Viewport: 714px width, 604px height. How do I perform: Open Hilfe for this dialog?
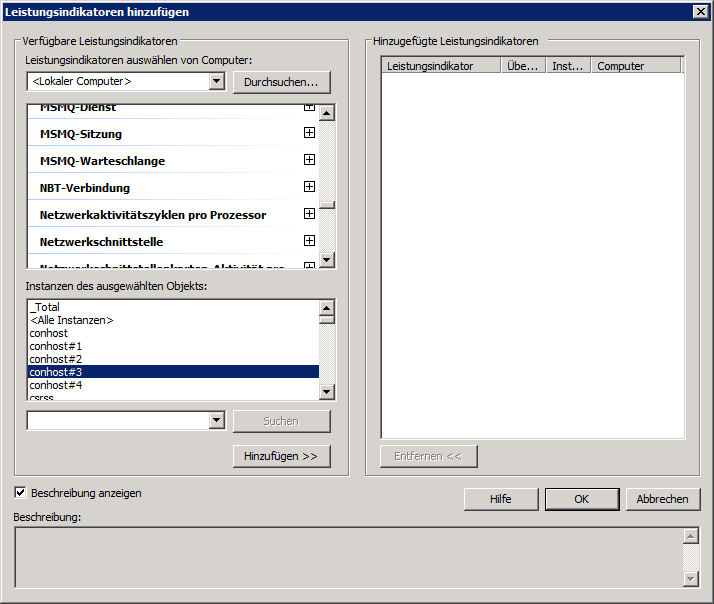tap(500, 499)
